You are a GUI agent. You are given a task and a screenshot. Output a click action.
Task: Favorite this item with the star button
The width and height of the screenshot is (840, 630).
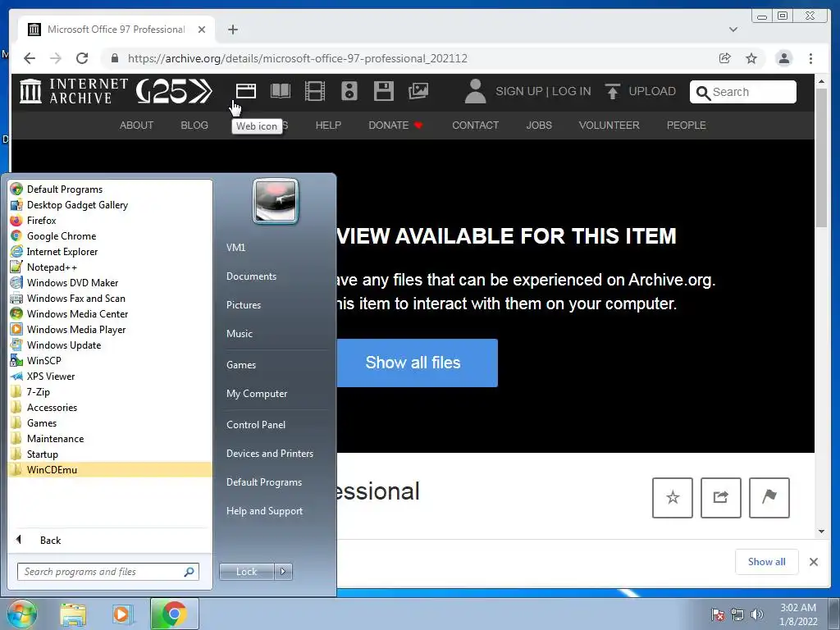point(673,498)
